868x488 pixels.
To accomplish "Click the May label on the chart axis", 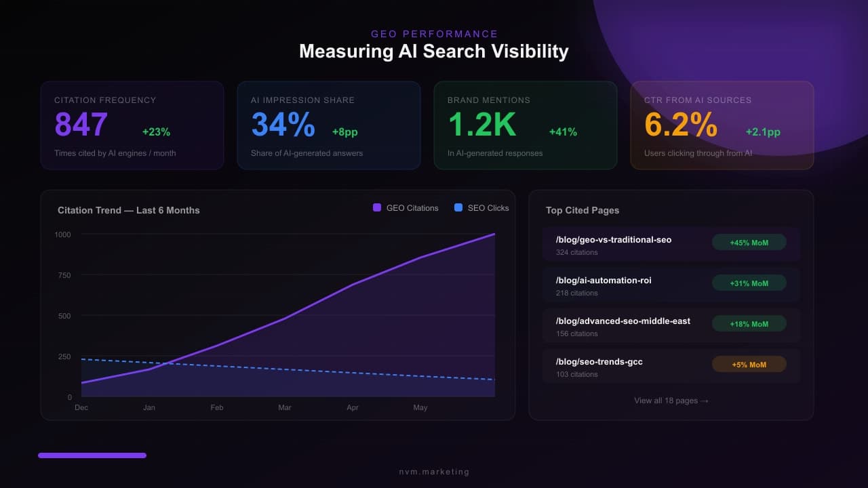I will point(420,407).
